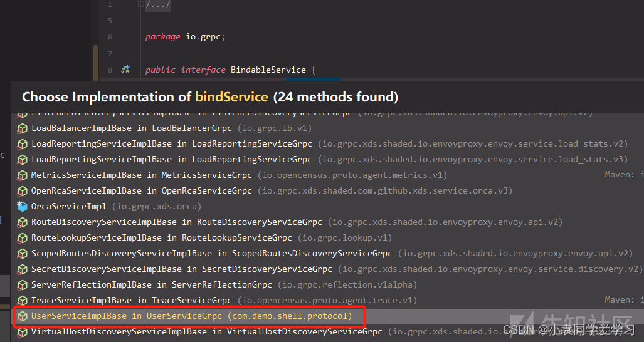Select OrcaServiceImpl from io.grpc.xds.orca
644x342 pixels.
329,206
